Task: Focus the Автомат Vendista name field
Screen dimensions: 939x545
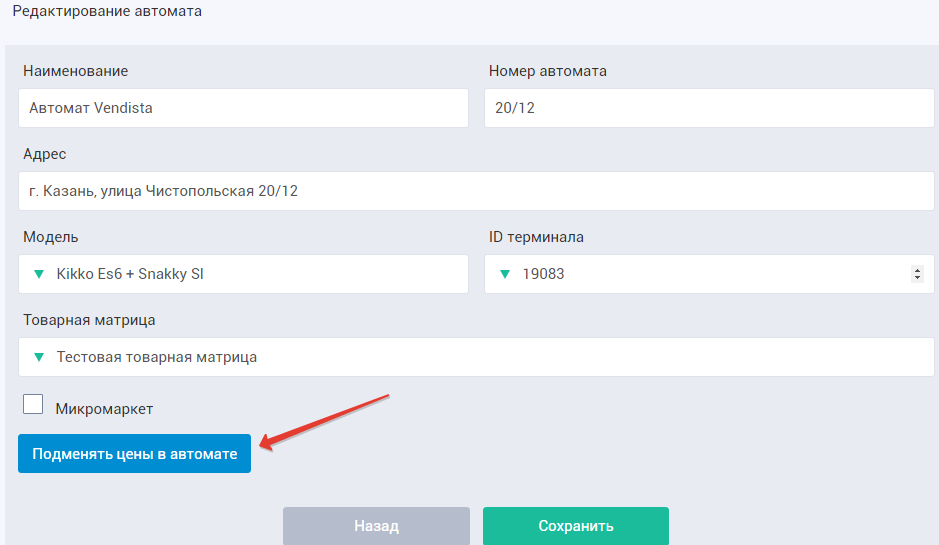Action: [x=243, y=108]
